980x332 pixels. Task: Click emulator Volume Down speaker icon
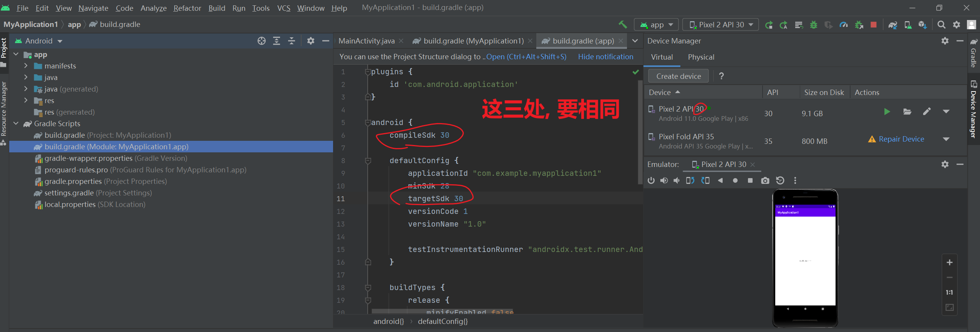677,180
